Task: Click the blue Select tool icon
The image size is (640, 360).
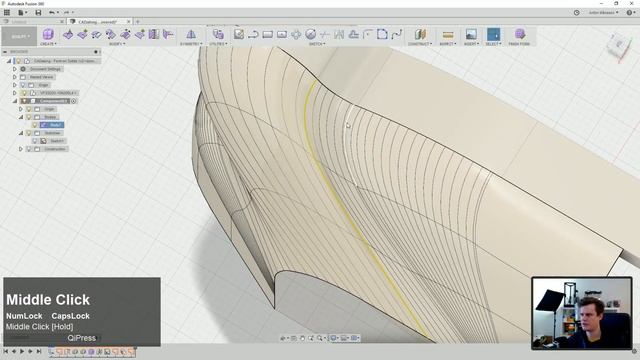Action: 493,34
